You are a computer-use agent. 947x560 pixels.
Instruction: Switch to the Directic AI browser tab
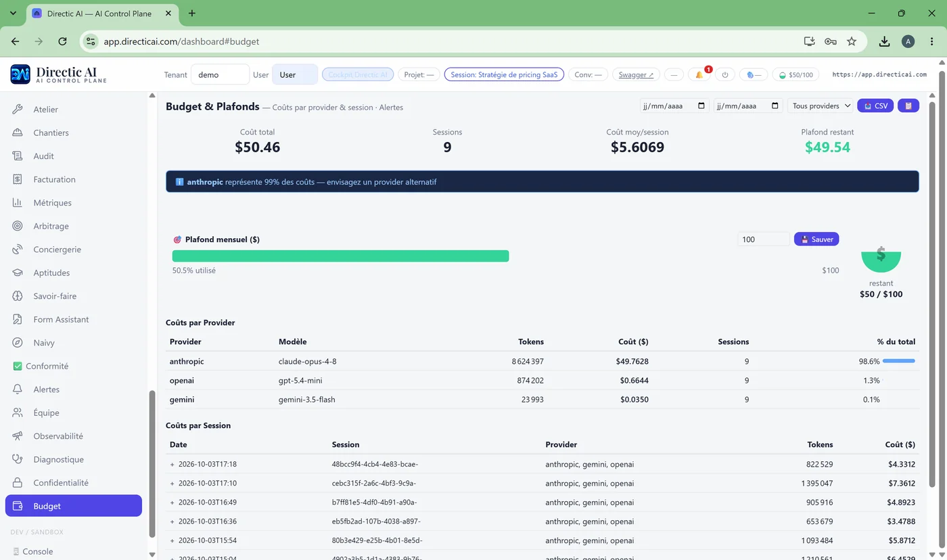tap(100, 14)
